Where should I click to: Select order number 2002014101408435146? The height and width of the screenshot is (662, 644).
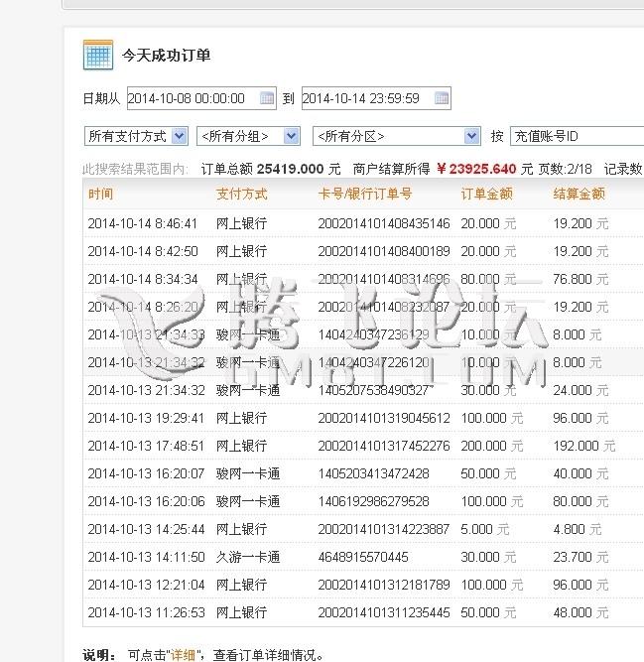(x=383, y=224)
